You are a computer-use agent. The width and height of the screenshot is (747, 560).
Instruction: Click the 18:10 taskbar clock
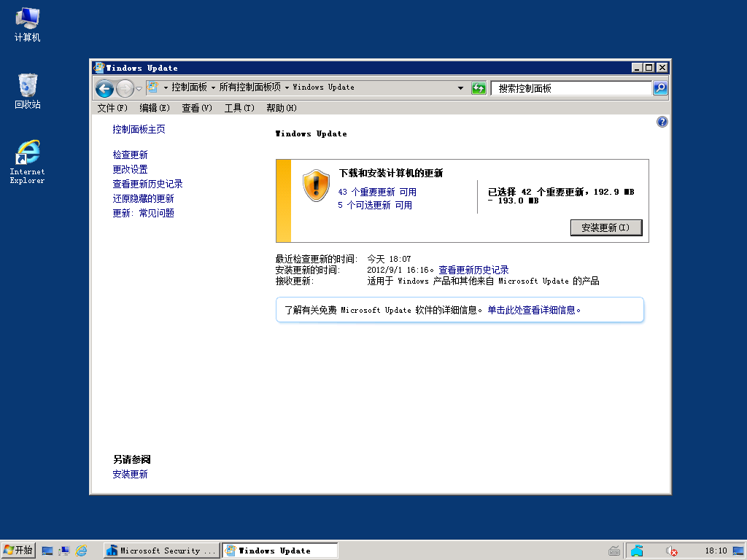click(716, 551)
